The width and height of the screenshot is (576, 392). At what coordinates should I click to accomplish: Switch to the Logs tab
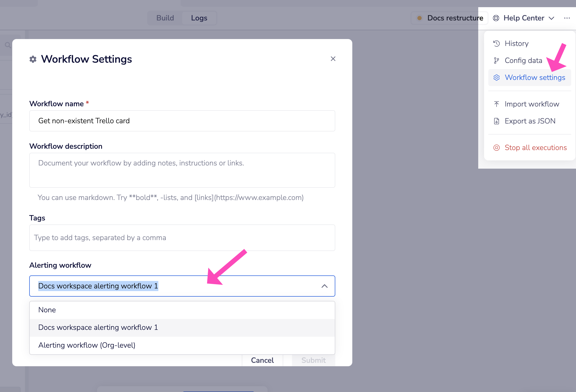pos(199,18)
